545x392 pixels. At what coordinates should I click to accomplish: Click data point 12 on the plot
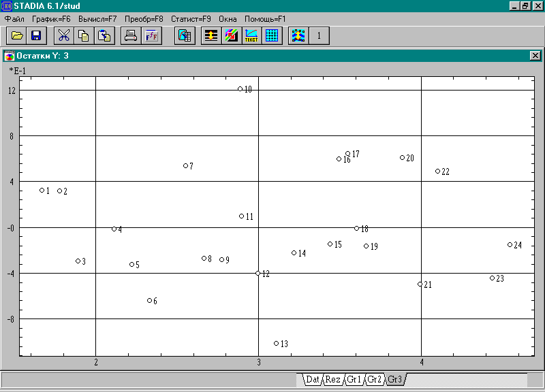point(258,274)
